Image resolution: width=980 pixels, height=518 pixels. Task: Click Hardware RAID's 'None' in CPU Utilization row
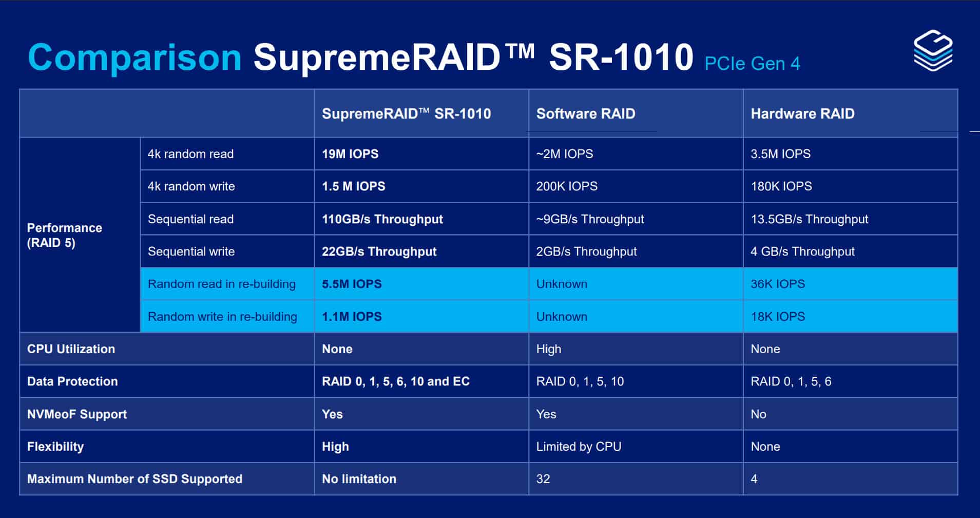765,349
